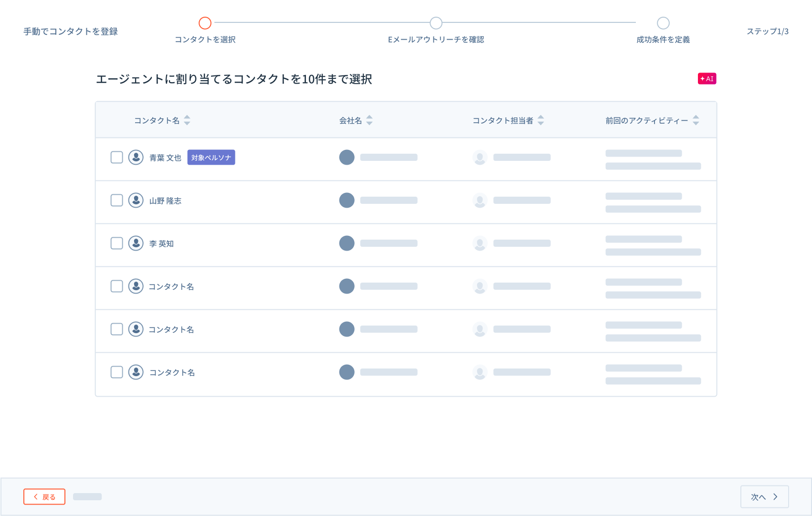This screenshot has height=516, width=812.
Task: Select the checkbox for 青葉 文也
Action: tap(116, 158)
